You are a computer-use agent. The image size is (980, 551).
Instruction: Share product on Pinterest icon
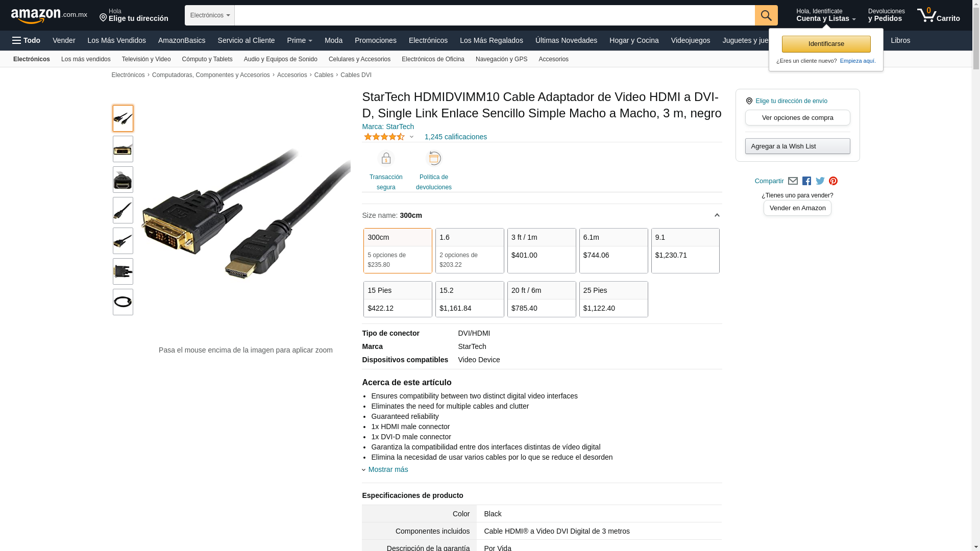834,181
